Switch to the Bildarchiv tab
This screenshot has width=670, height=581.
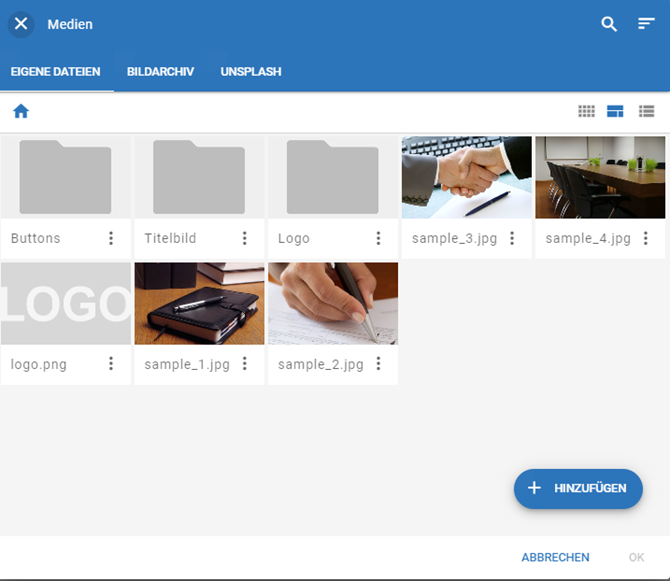[x=160, y=72]
